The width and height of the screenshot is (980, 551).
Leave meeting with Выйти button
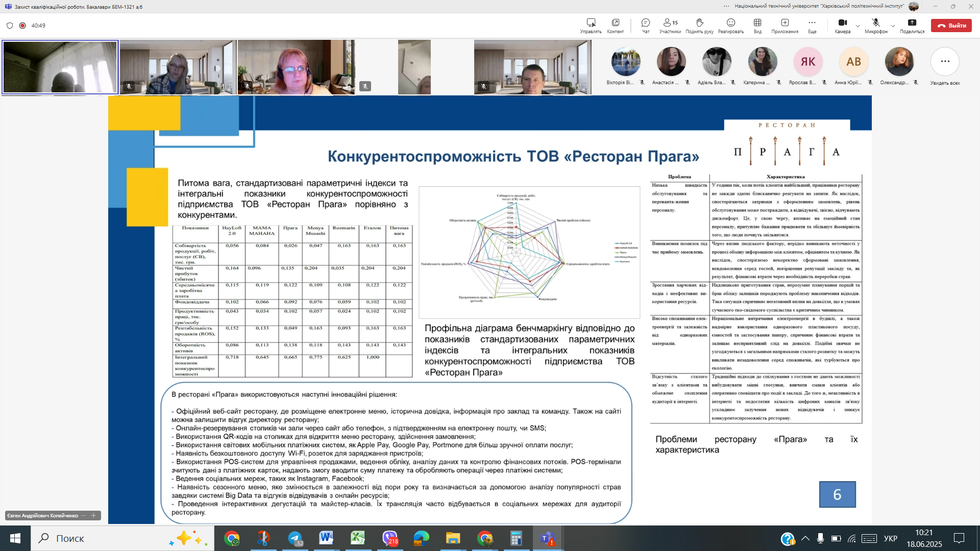951,26
